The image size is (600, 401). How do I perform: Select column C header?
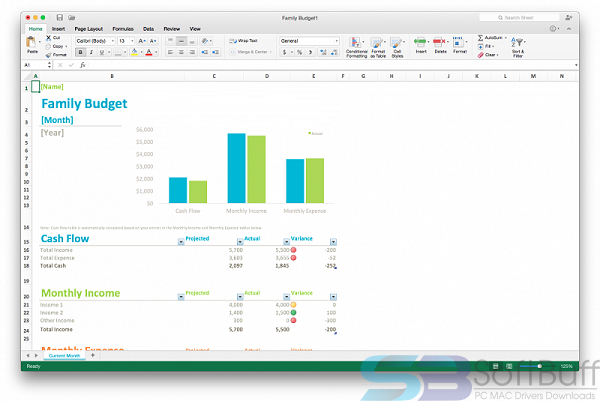pos(214,76)
